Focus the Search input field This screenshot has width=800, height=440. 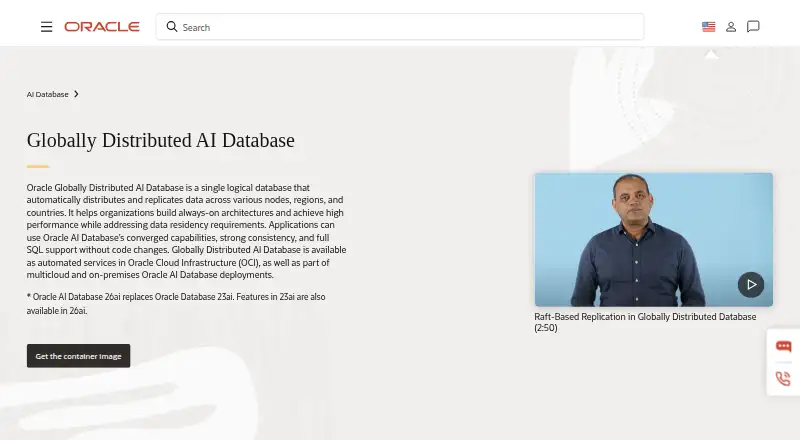pos(399,27)
